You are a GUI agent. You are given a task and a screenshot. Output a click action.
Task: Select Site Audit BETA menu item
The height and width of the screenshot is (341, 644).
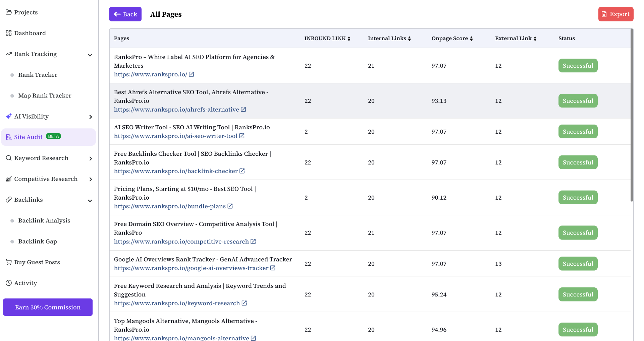click(48, 137)
